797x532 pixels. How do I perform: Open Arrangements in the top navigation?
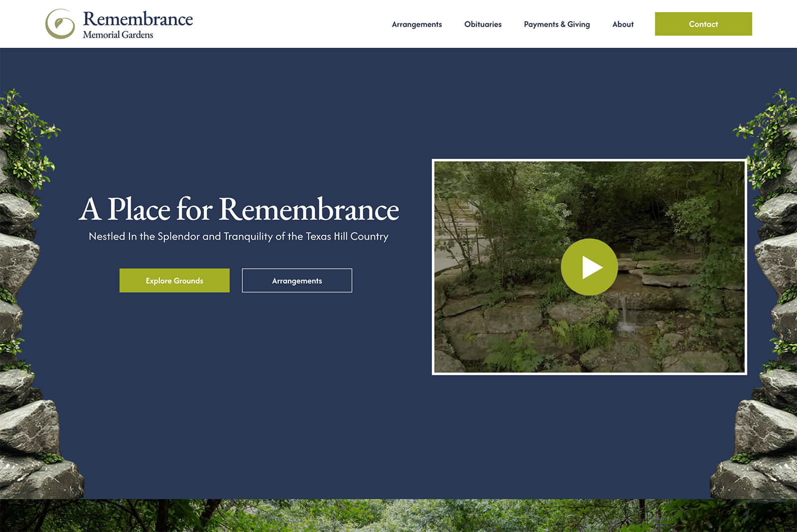pos(416,24)
